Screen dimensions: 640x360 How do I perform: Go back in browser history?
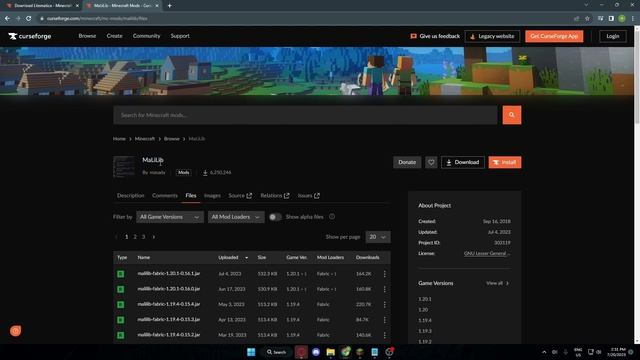pos(7,18)
